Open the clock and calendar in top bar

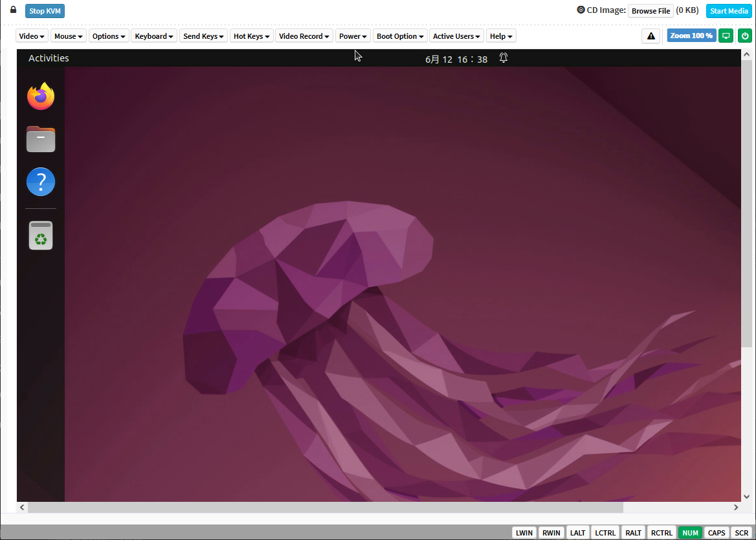point(456,59)
